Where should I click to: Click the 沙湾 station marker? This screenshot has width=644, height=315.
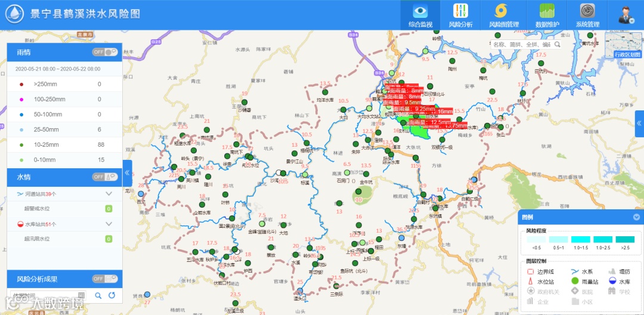(283, 174)
